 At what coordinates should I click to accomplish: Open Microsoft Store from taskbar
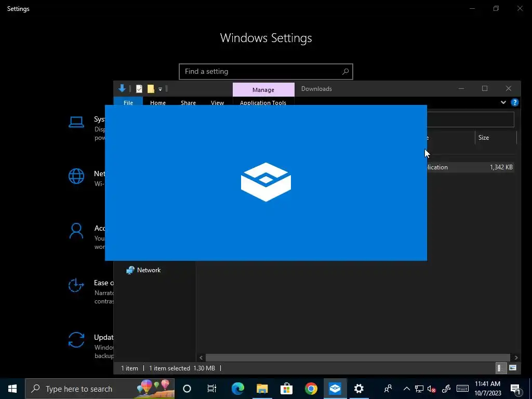click(x=286, y=389)
